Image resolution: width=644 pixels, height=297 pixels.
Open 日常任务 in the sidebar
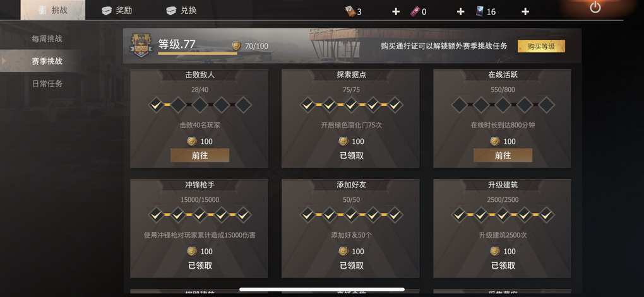(x=47, y=84)
